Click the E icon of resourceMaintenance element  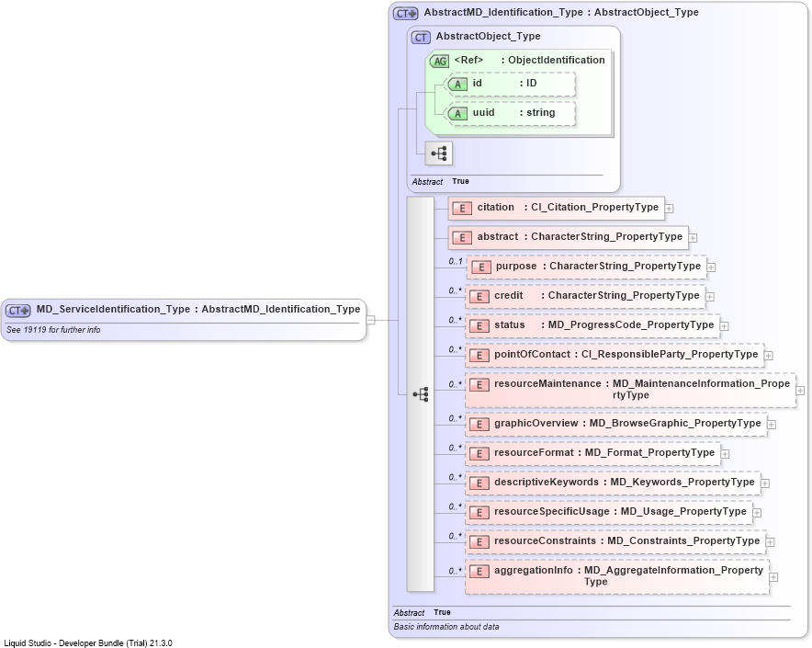tap(479, 384)
